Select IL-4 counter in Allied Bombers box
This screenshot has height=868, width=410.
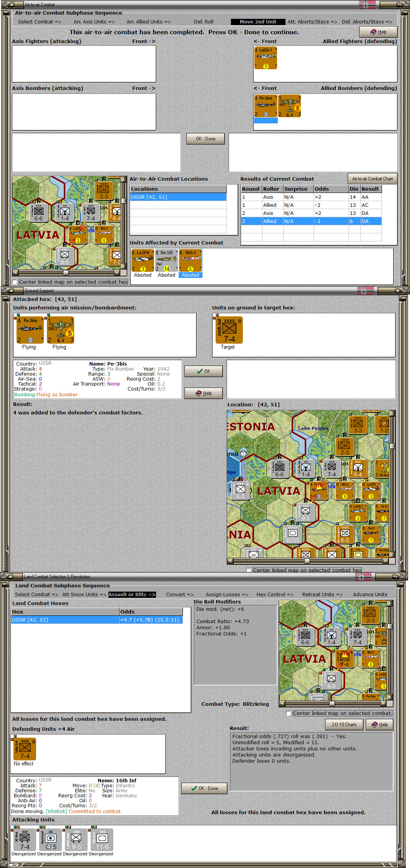pos(290,106)
